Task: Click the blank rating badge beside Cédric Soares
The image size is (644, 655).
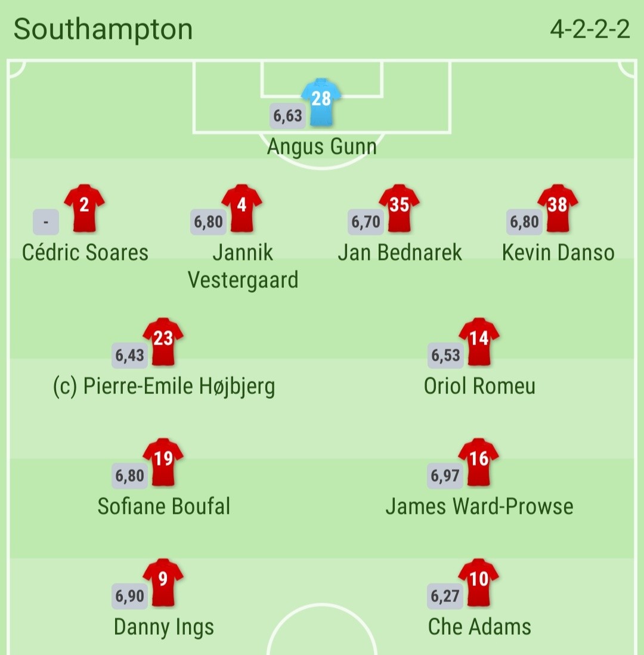Action: tap(45, 222)
